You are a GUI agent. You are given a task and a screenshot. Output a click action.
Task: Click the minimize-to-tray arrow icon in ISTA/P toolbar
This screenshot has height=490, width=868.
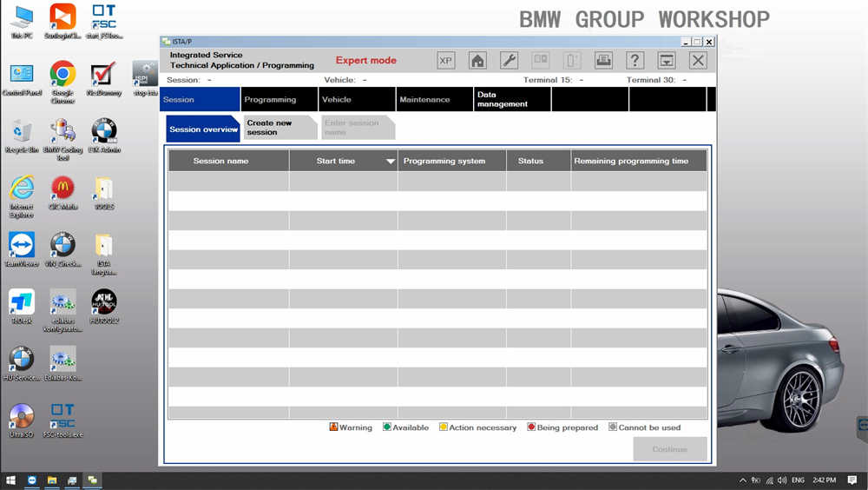667,61
